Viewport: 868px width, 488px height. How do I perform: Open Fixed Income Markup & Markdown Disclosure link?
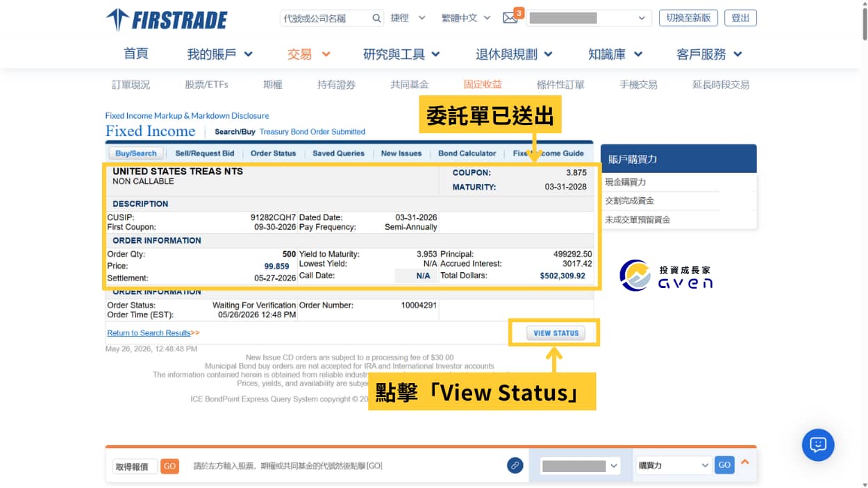(x=187, y=116)
